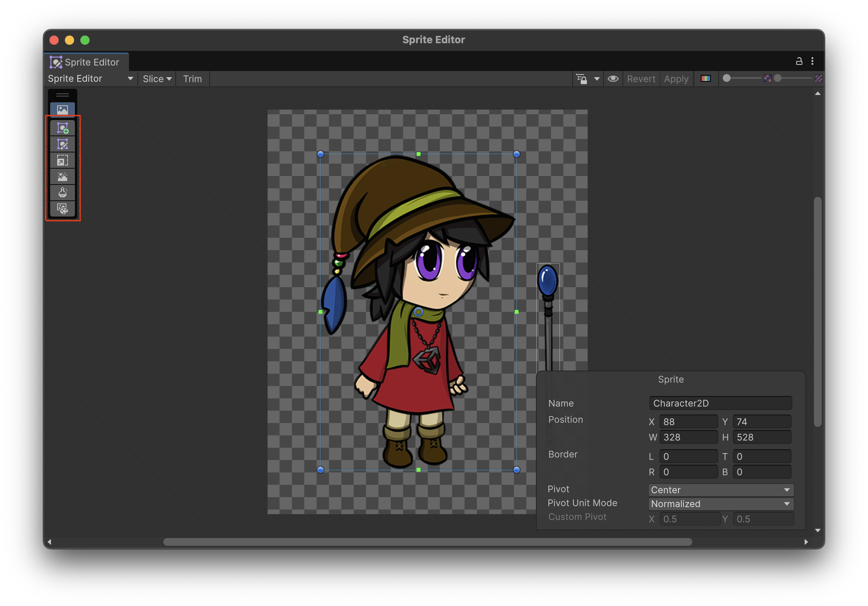Click the vertical scrollbar thumb
This screenshot has height=606, width=868.
pos(817,312)
